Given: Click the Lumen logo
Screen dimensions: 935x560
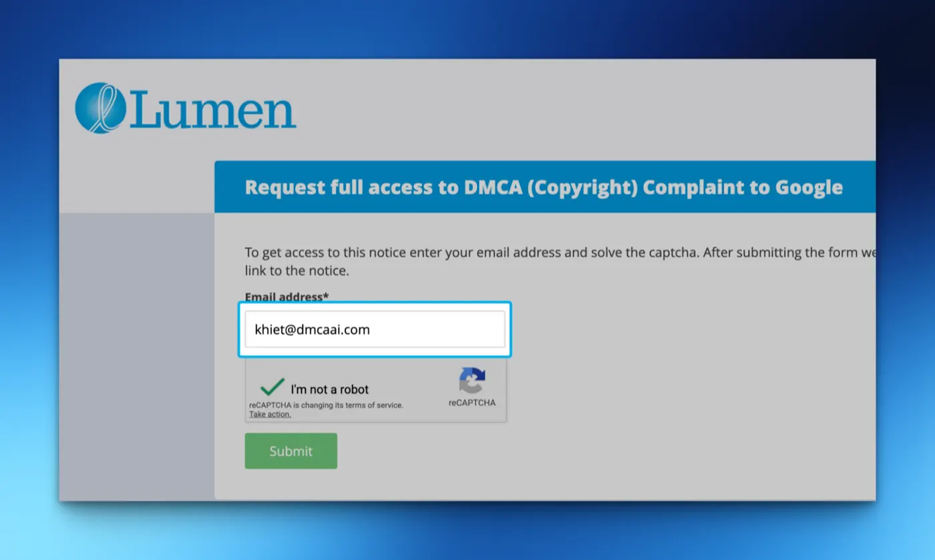Looking at the screenshot, I should click(x=186, y=108).
